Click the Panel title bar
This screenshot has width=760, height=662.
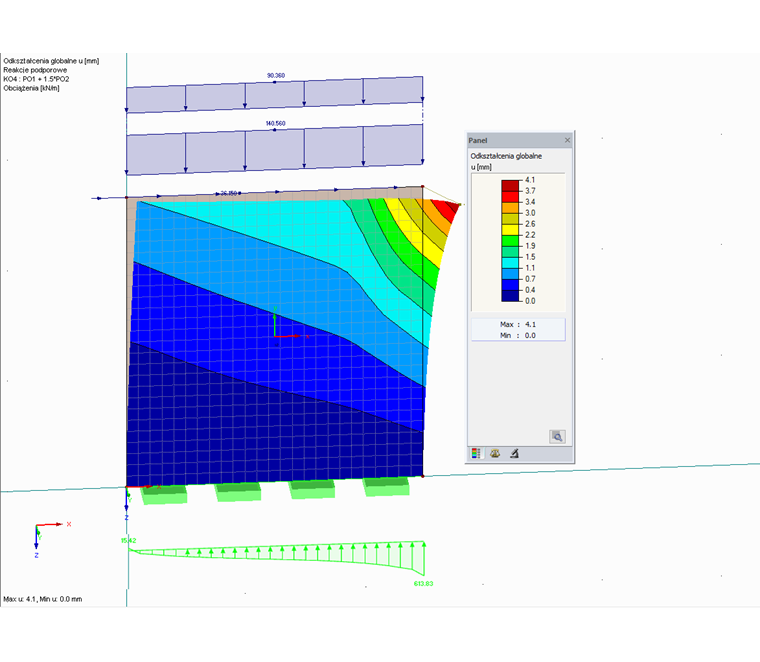point(519,141)
